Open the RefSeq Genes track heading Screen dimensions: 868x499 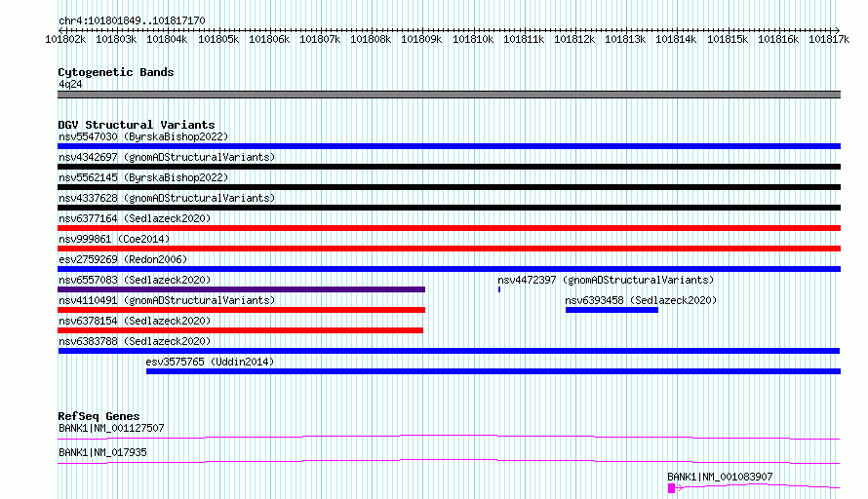coord(99,416)
